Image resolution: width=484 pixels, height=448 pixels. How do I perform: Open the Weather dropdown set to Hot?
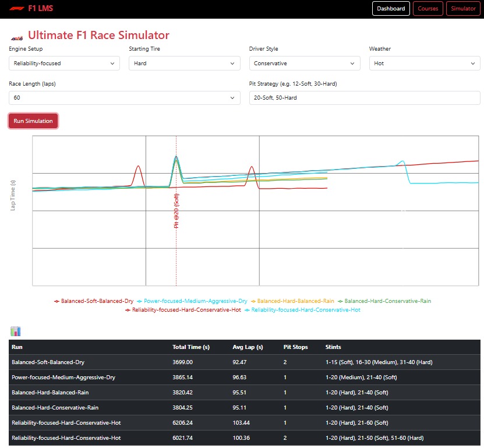[x=424, y=63]
